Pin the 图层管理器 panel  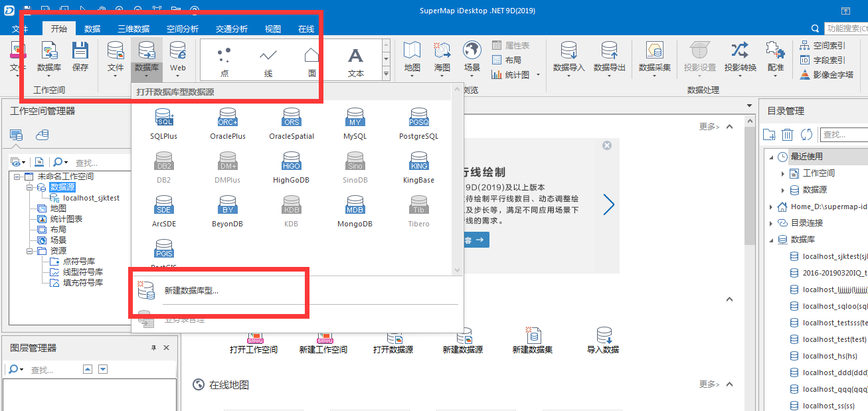click(153, 348)
